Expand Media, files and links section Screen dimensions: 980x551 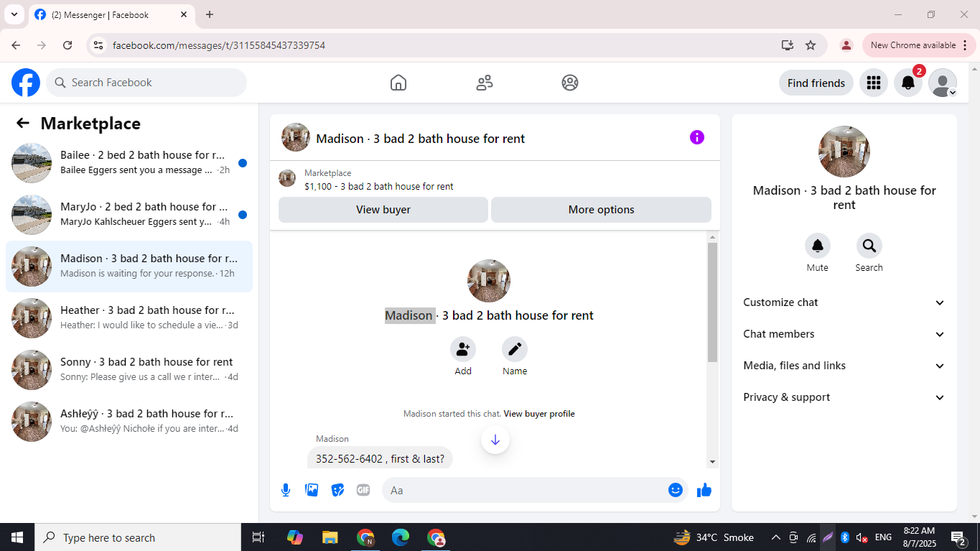844,366
